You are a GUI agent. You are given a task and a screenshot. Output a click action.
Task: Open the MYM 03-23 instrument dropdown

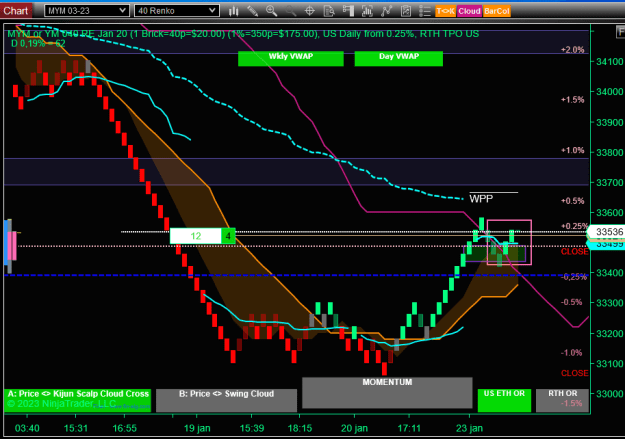point(87,11)
